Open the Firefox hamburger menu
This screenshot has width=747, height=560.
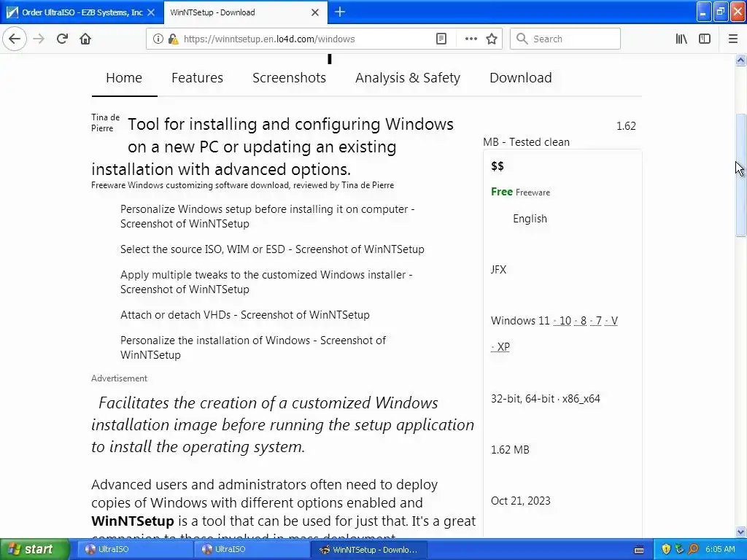732,39
